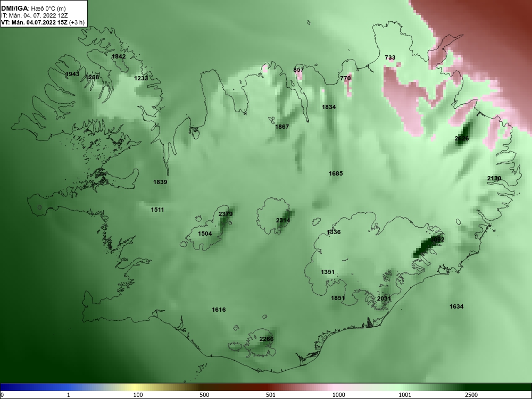Click the 1504 value on the glacier
The image size is (532, 399).
click(x=205, y=234)
